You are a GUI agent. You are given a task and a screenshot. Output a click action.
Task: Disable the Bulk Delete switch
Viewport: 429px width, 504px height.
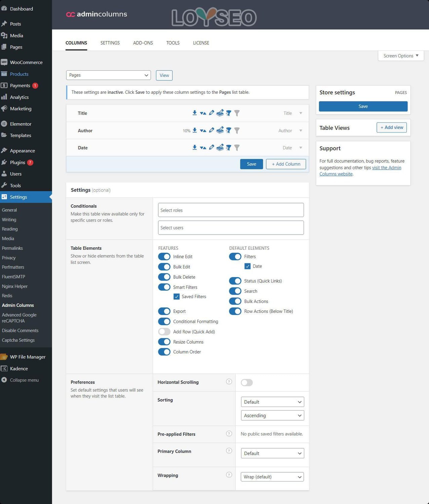coord(164,277)
